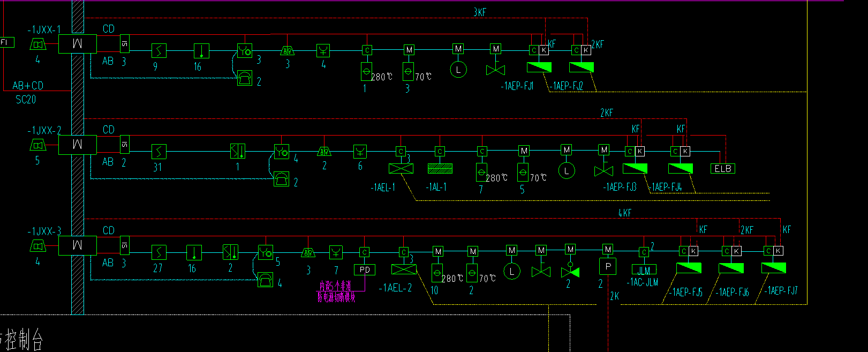Image resolution: width=868 pixels, height=352 pixels.
Task: Select smoke detector symbol labeled 31
Action: [x=158, y=152]
